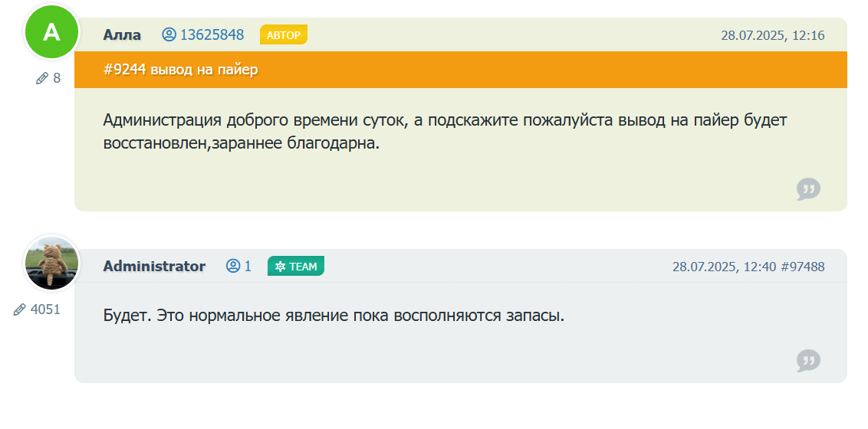Click timestamp 28.07.2025, 12:16
868x429 pixels.
pos(772,35)
